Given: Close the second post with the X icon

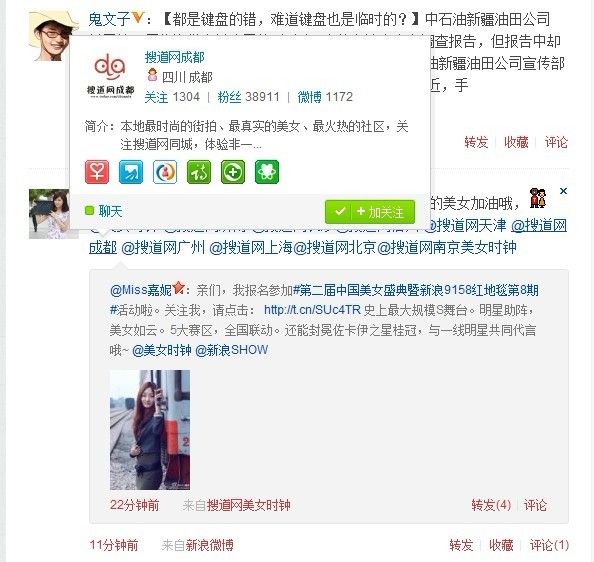Looking at the screenshot, I should pyautogui.click(x=563, y=191).
